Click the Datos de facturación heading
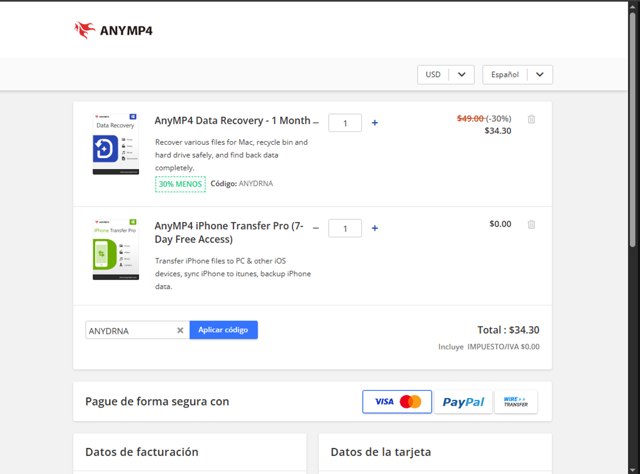 [142, 452]
